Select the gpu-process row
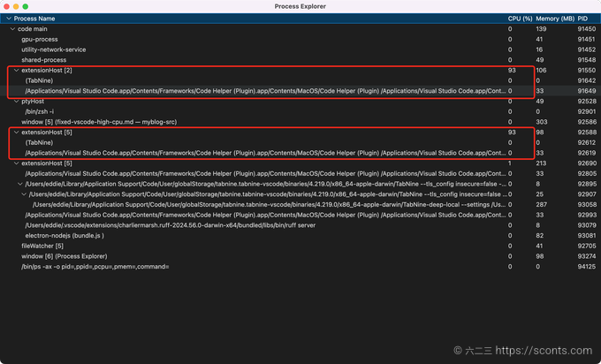This screenshot has width=601, height=364. [x=300, y=39]
